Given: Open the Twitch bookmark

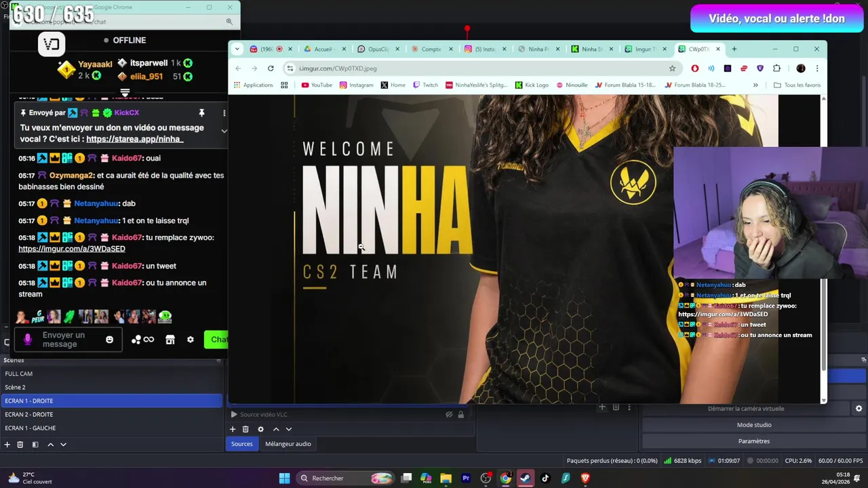Looking at the screenshot, I should pos(425,85).
